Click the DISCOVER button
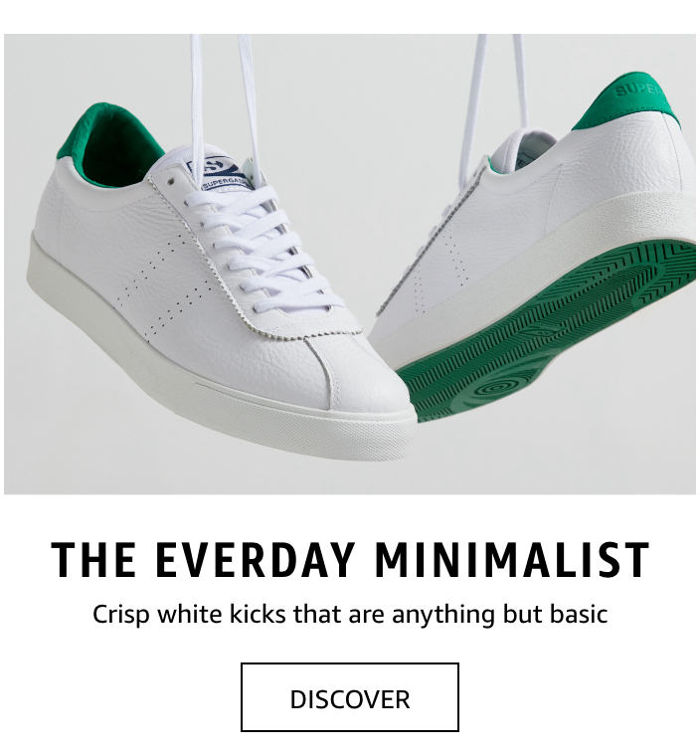The width and height of the screenshot is (700, 756). tap(350, 697)
